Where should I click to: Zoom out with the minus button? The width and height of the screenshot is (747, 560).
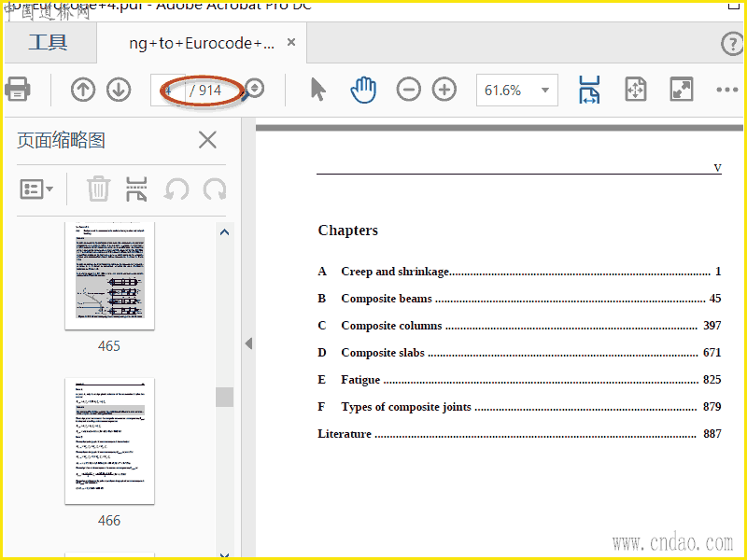tap(409, 90)
